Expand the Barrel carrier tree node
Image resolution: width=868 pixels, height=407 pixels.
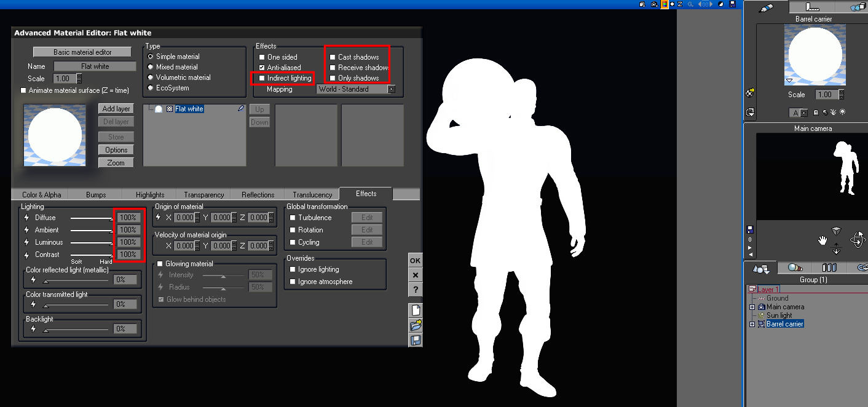[x=752, y=324]
